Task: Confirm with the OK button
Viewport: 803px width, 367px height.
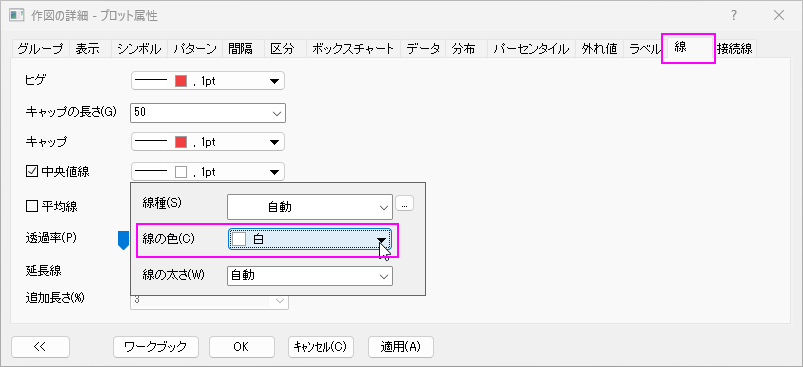Action: tap(241, 347)
